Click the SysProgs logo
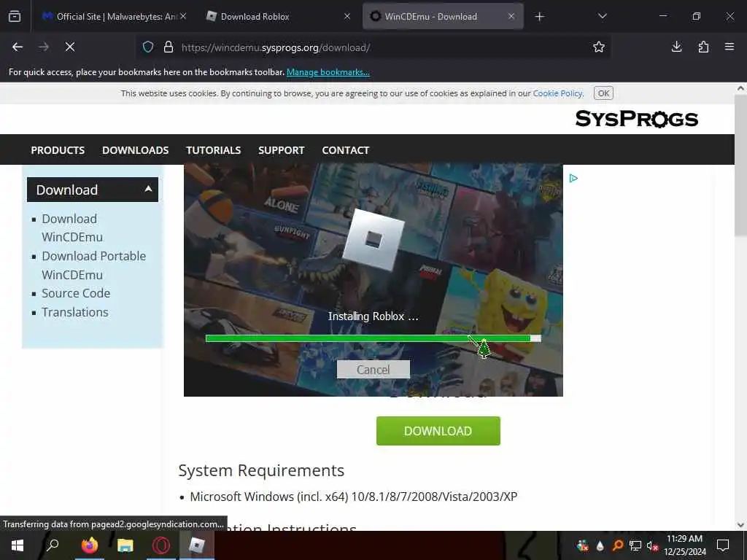This screenshot has height=560, width=747. click(636, 119)
